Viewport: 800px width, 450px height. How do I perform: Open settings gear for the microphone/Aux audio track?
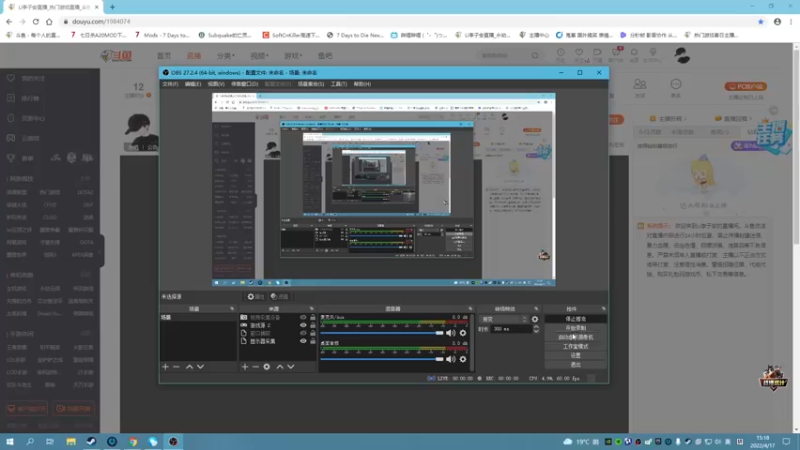click(x=463, y=333)
